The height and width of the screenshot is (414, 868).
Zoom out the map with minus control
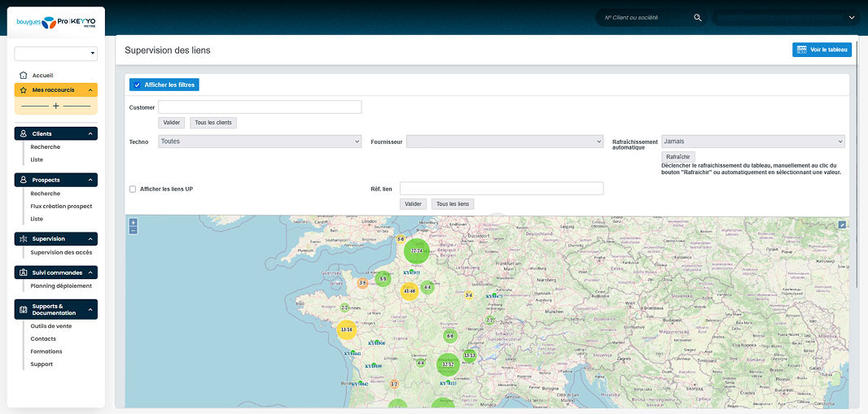click(x=133, y=230)
